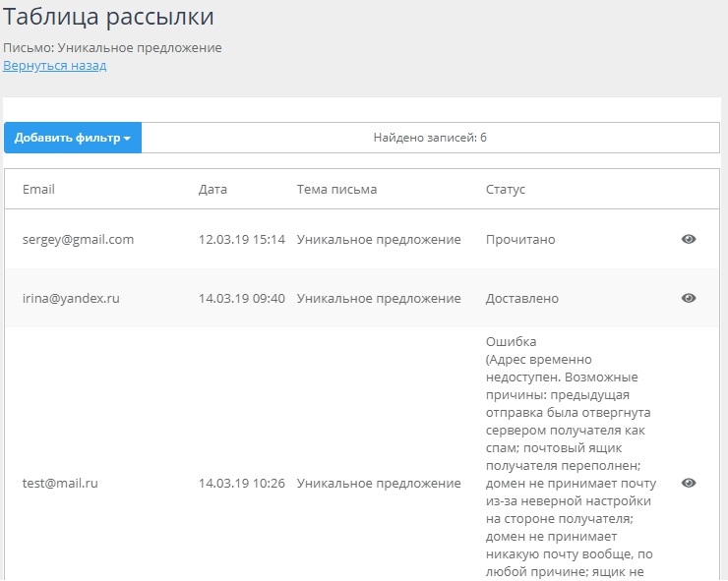The height and width of the screenshot is (581, 728).
Task: Click the 'Найдено записей: 6' counter
Action: (x=430, y=138)
